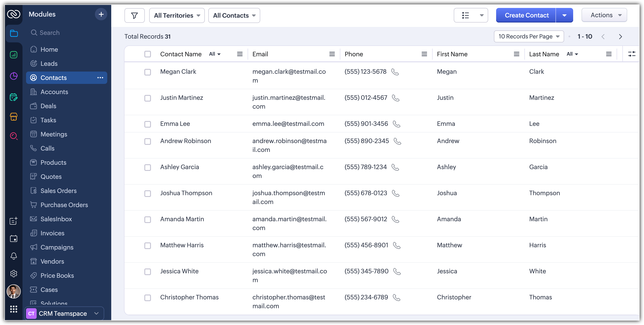
Task: Tick the checkbox for Emma Lee
Action: 147,124
